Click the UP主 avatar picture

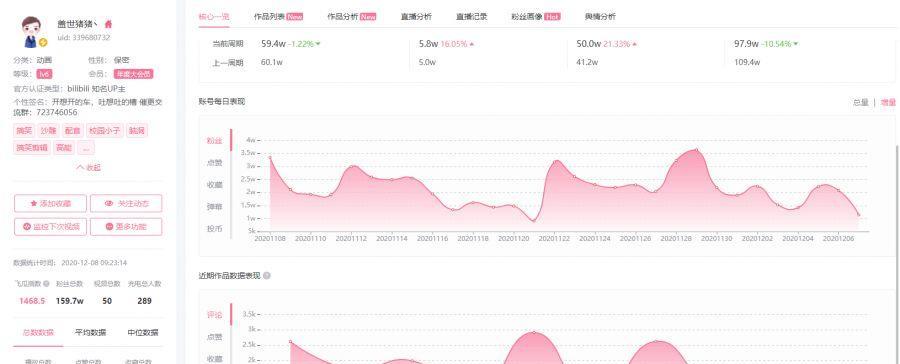(x=33, y=32)
